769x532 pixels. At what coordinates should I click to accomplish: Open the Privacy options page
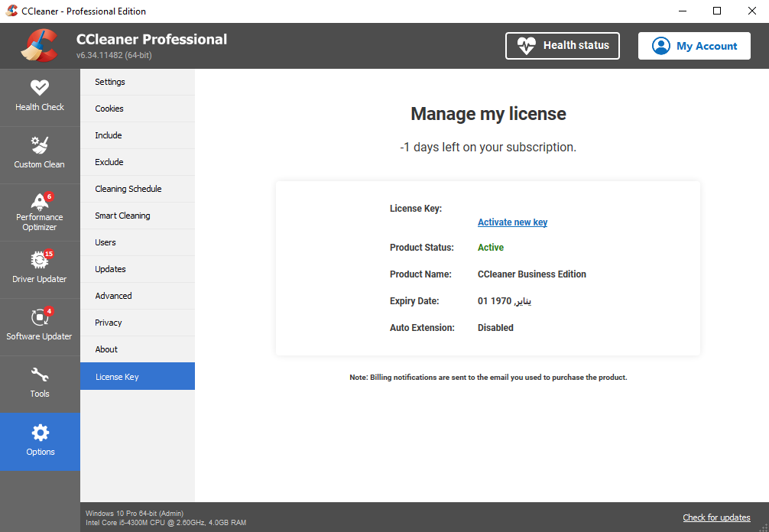pyautogui.click(x=138, y=323)
